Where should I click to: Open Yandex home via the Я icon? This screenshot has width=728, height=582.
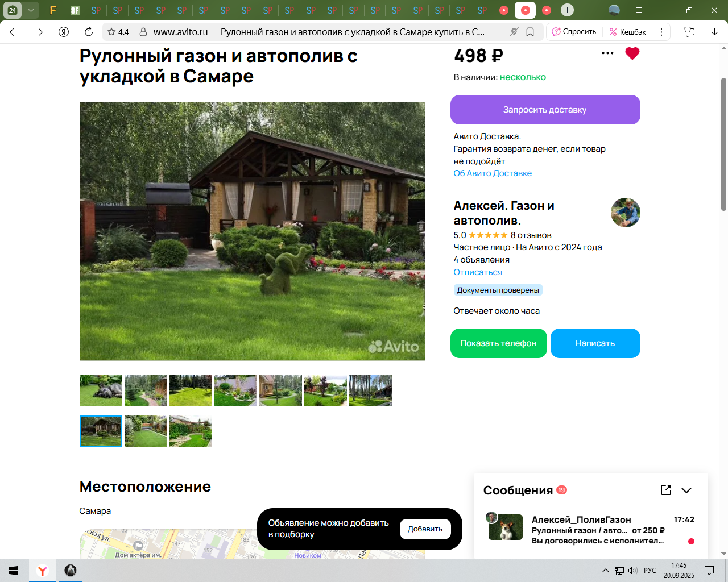[64, 32]
